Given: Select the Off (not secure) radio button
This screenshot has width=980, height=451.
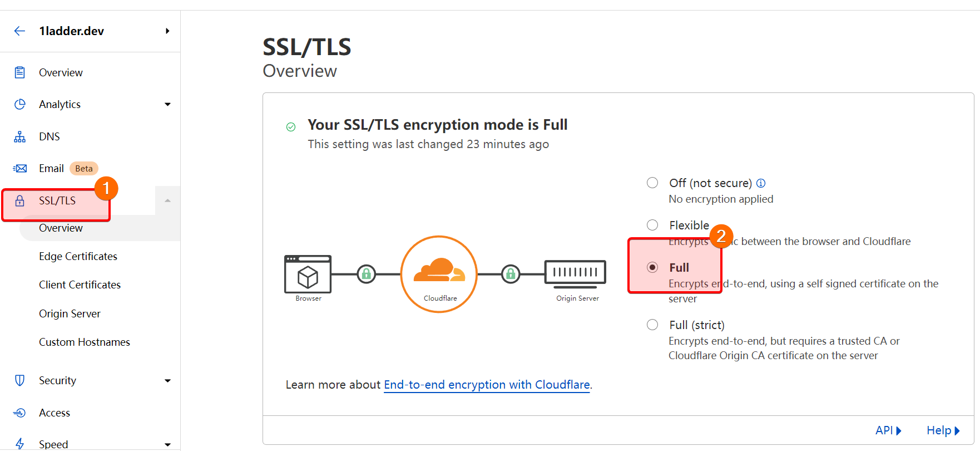Looking at the screenshot, I should 652,183.
